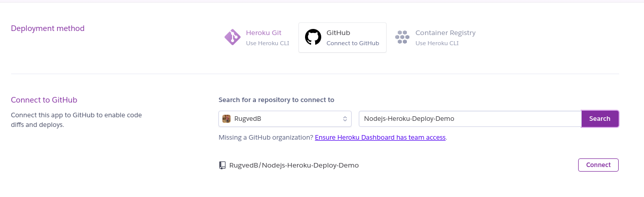Click the RugvedB avatar in dropdown
The height and width of the screenshot is (197, 644).
point(227,119)
